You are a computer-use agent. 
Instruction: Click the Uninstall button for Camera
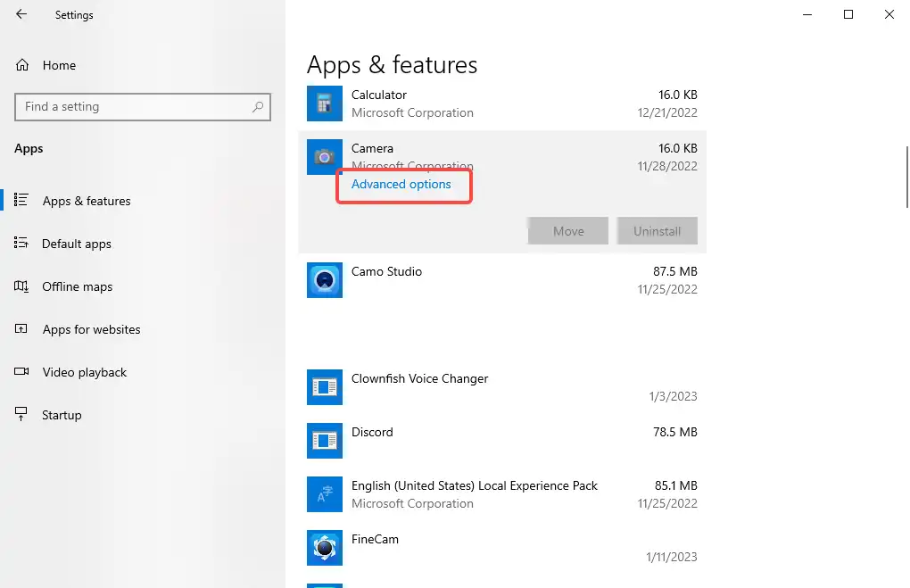[657, 231]
